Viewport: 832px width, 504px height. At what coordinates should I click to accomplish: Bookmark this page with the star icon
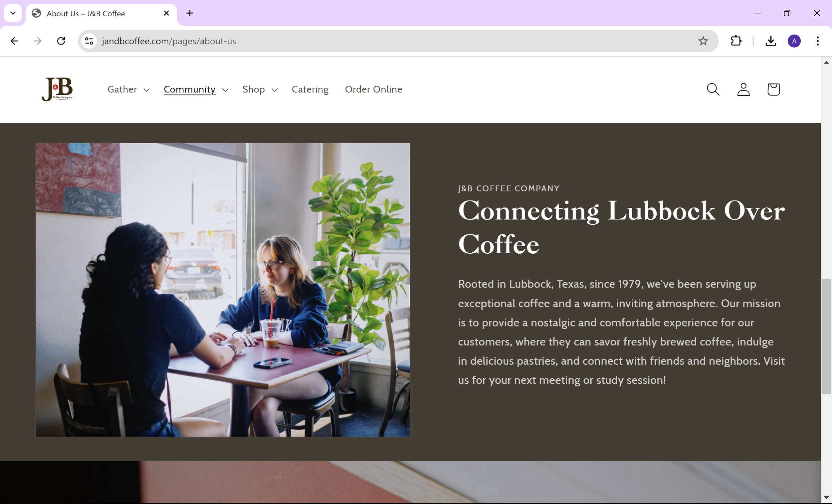point(703,41)
